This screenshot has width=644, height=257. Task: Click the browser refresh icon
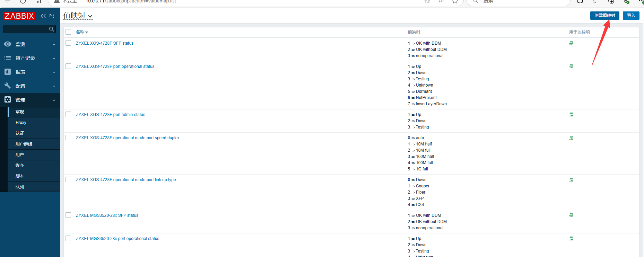[23, 1]
